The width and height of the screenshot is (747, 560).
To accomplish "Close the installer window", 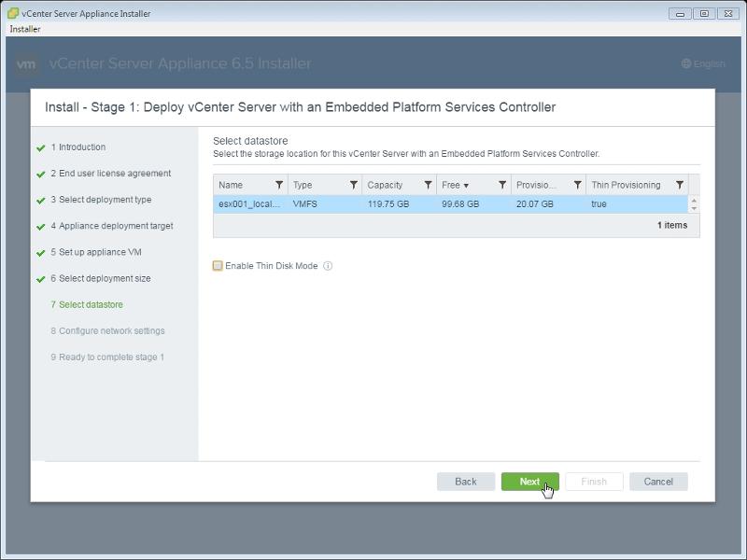I will click(x=728, y=14).
